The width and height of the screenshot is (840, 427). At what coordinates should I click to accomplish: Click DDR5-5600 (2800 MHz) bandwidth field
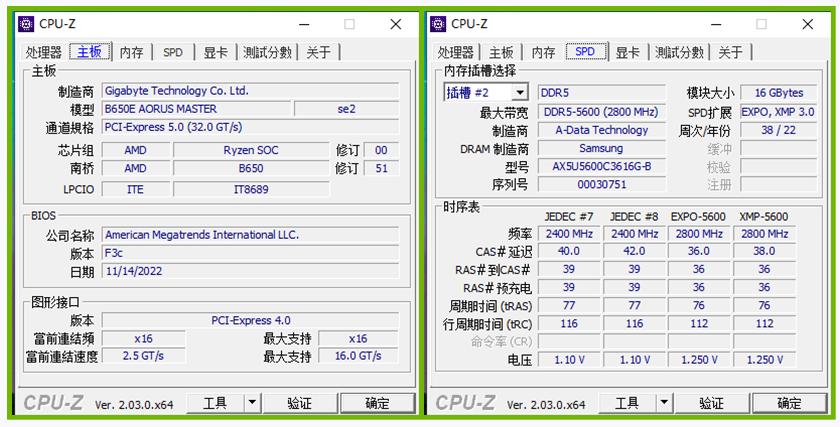pyautogui.click(x=602, y=113)
